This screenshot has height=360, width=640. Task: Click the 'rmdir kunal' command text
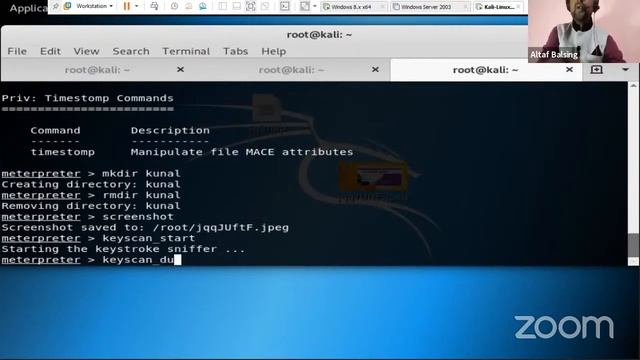coord(141,195)
